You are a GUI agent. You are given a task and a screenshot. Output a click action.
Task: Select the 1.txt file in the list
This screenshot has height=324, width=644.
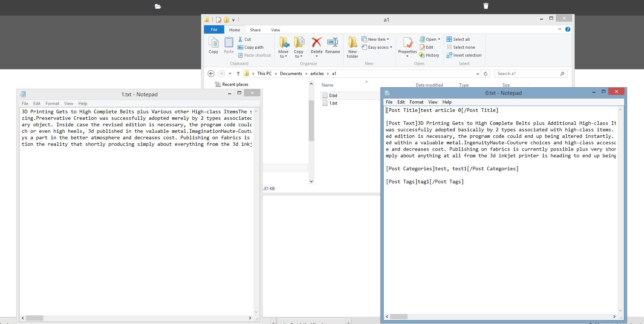click(x=333, y=103)
